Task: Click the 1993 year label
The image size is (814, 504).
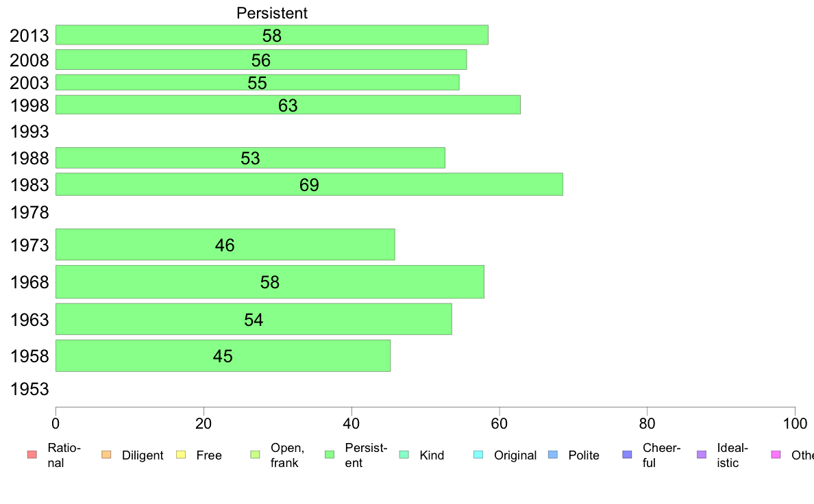Action: point(29,131)
